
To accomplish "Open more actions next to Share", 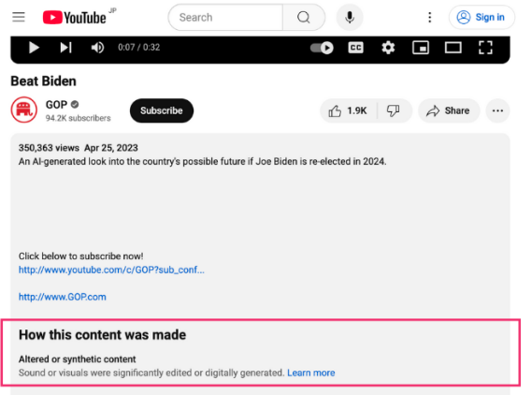I will (x=497, y=110).
